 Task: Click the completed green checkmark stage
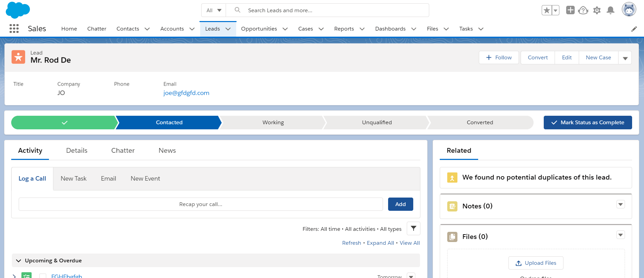coord(65,123)
